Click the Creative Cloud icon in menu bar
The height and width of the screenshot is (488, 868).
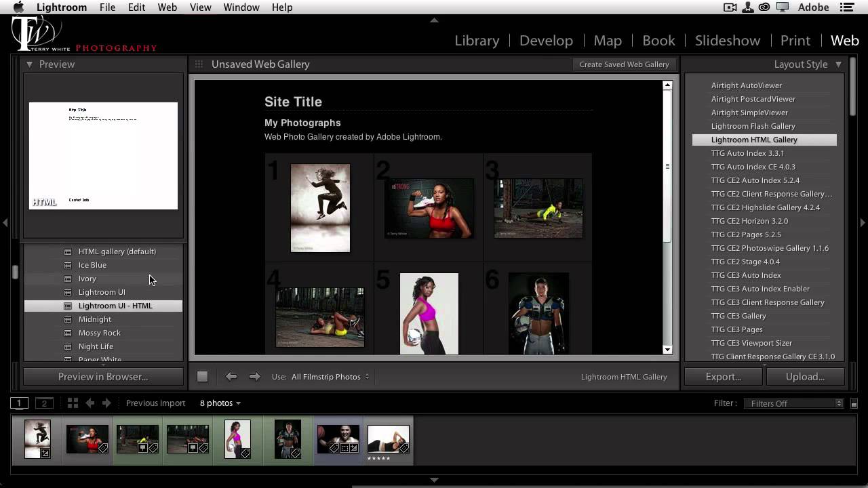[764, 7]
